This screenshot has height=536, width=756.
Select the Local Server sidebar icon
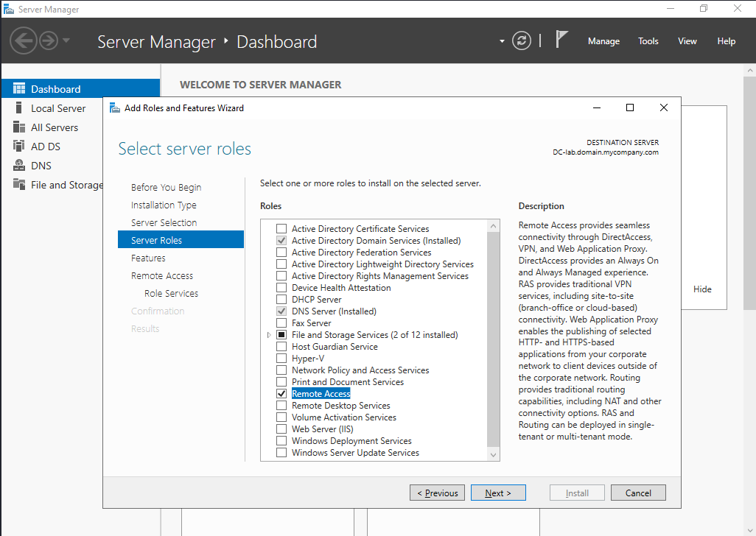pyautogui.click(x=18, y=108)
